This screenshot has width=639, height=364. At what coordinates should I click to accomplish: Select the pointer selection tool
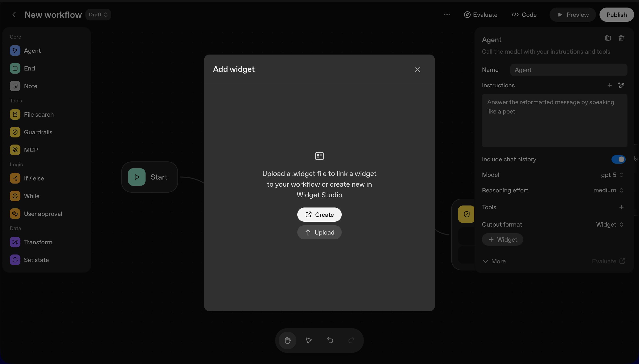point(308,340)
